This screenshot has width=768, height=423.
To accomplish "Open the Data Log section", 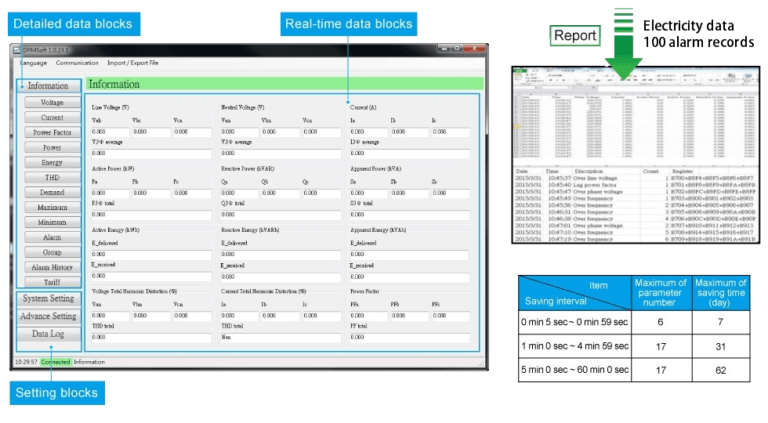I will pyautogui.click(x=48, y=334).
